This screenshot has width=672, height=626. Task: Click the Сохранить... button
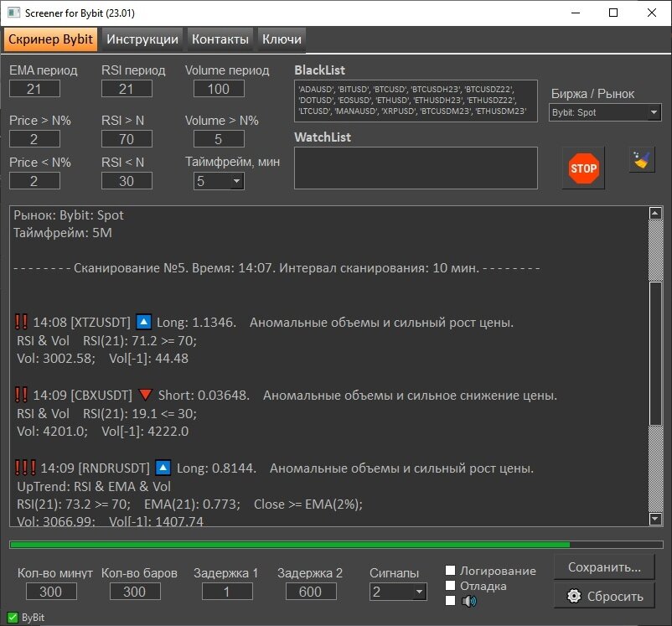(x=604, y=567)
